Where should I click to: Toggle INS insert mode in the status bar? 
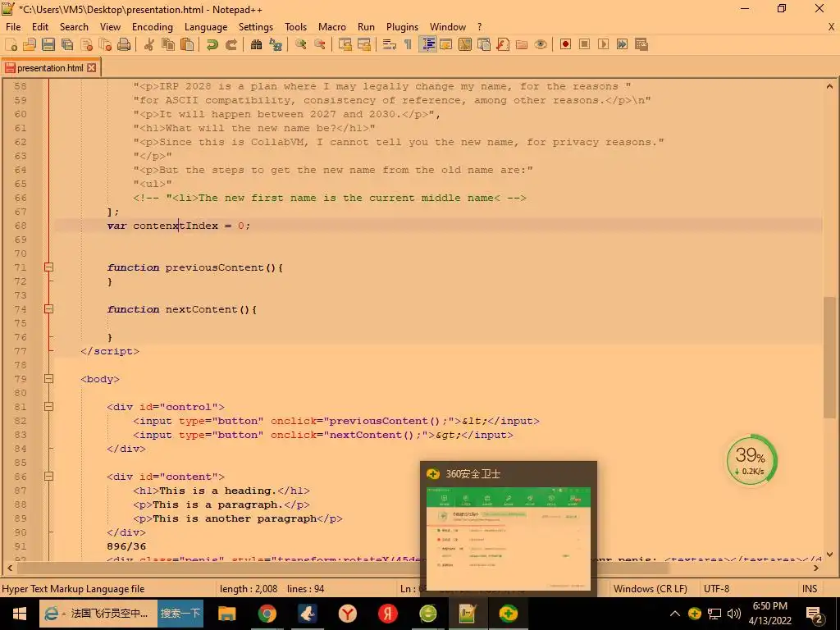tap(810, 589)
